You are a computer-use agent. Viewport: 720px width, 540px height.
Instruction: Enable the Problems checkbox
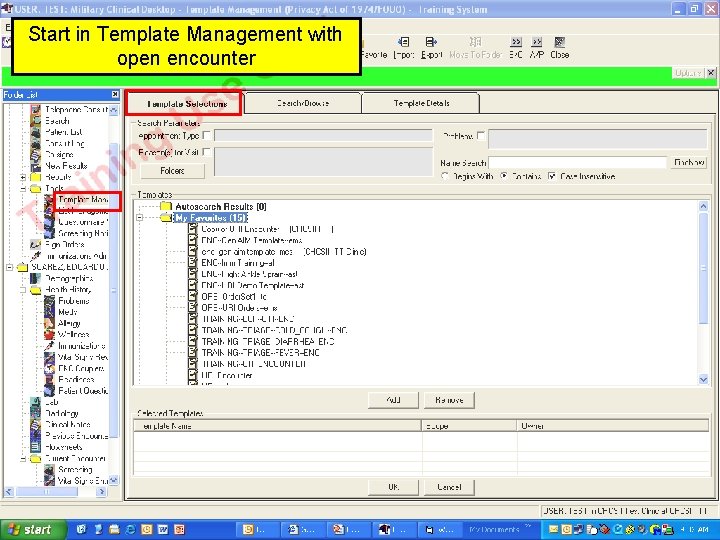tap(480, 135)
